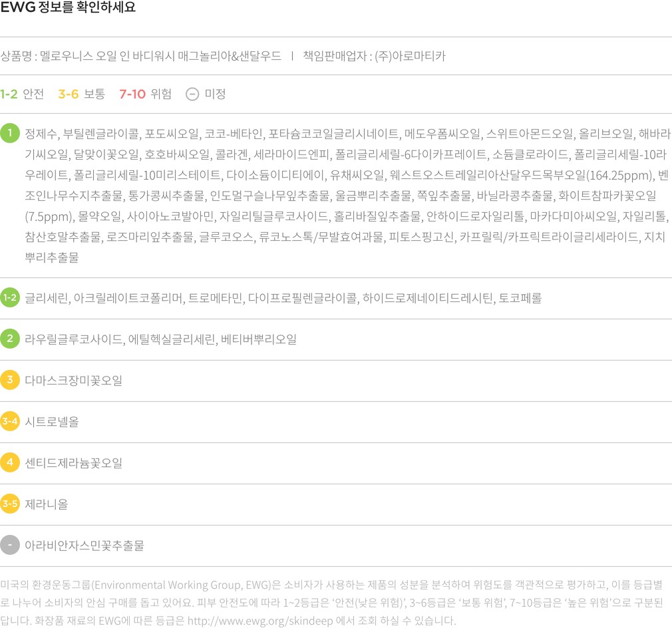Click the green 1-2 grade badge
This screenshot has width=672, height=630.
point(10,298)
